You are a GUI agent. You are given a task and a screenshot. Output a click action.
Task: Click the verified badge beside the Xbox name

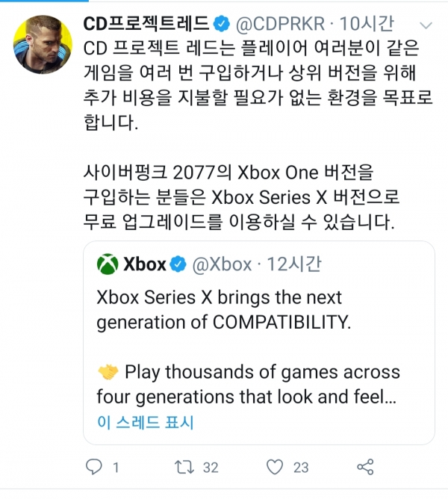point(179,264)
